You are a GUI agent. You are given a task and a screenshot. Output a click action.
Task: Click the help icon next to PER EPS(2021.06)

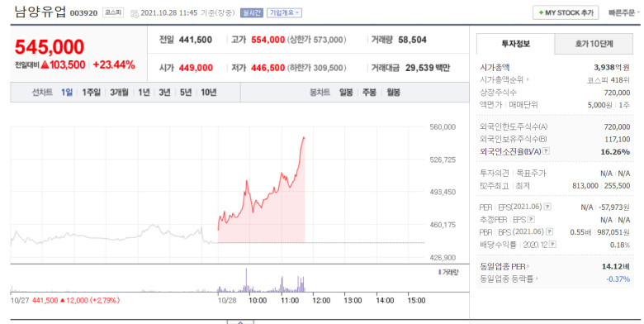click(547, 207)
